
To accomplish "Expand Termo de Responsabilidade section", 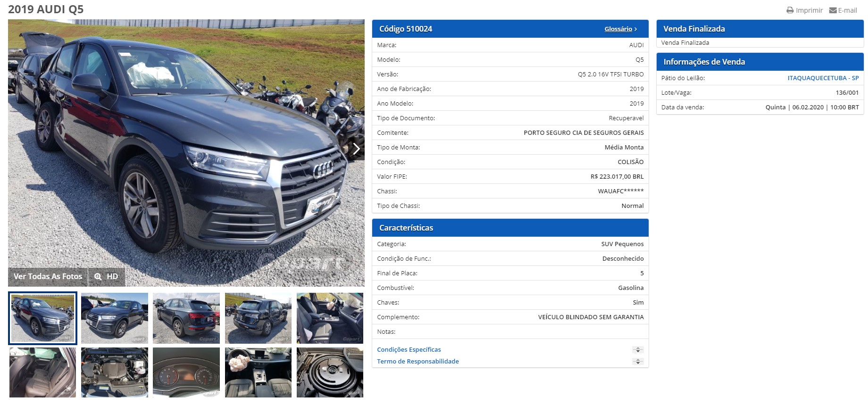I will [418, 361].
